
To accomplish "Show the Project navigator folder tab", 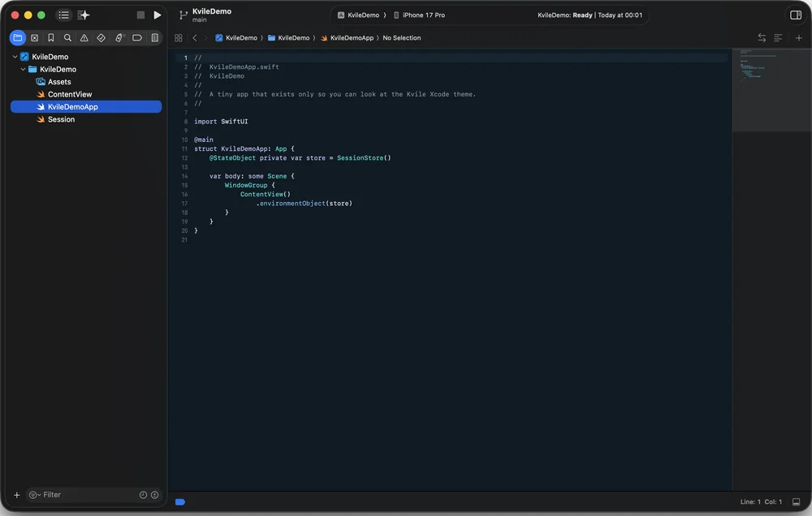I will coord(18,38).
